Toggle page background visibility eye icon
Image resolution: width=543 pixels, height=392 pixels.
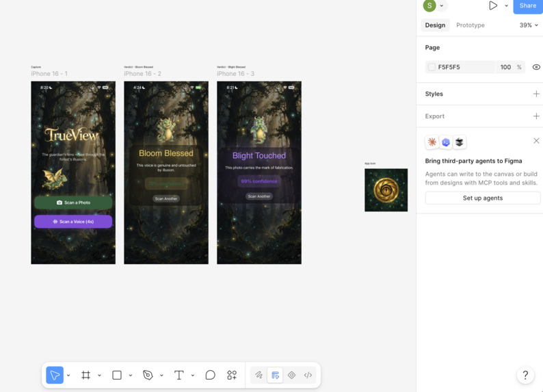coord(536,67)
